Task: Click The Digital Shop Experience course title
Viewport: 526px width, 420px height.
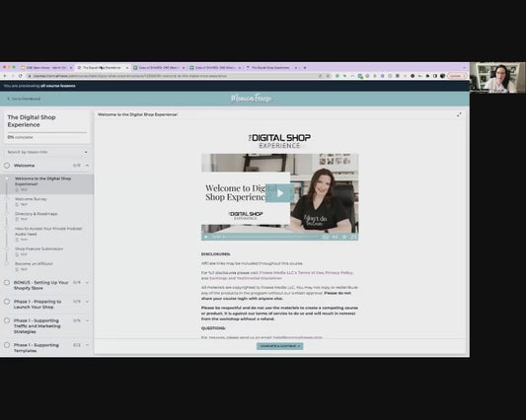Action: pyautogui.click(x=32, y=120)
